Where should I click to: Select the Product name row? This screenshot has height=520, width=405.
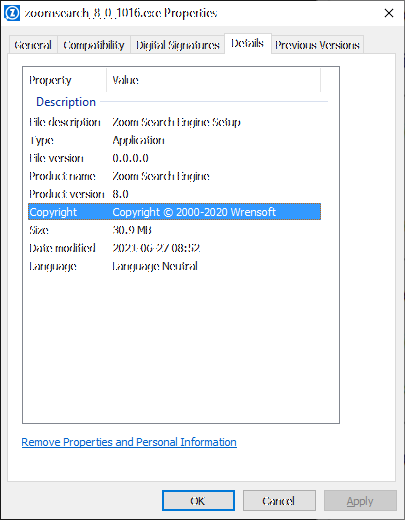(x=174, y=176)
